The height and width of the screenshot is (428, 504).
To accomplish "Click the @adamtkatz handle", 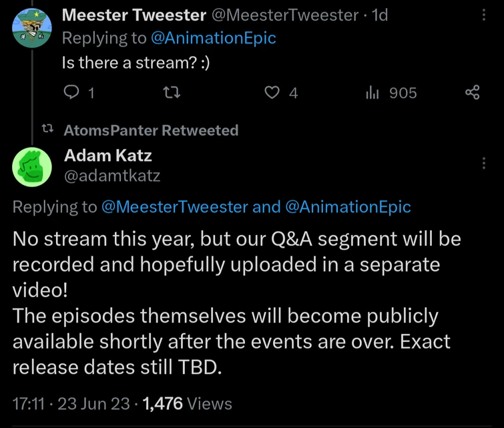I will coord(112,176).
